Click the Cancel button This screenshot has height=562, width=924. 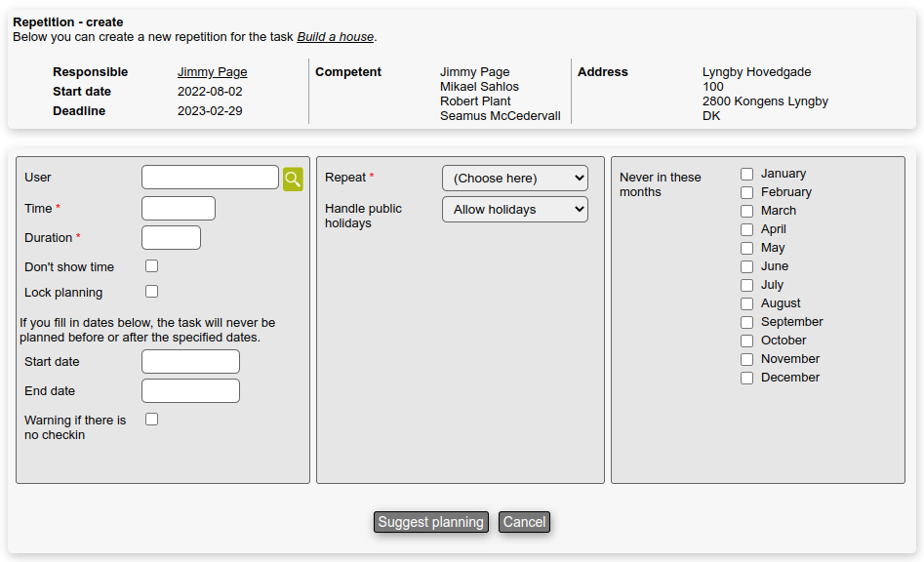[x=524, y=522]
